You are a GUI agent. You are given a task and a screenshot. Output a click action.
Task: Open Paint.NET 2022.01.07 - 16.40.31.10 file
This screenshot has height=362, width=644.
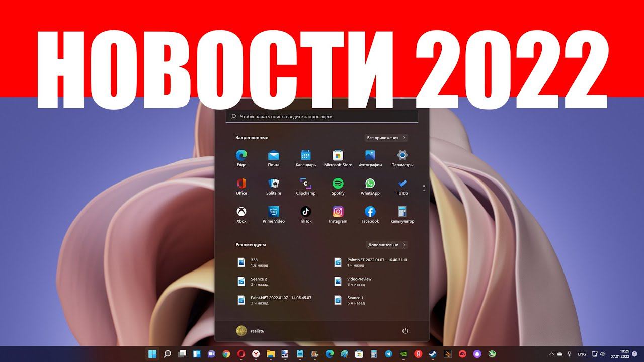371,262
